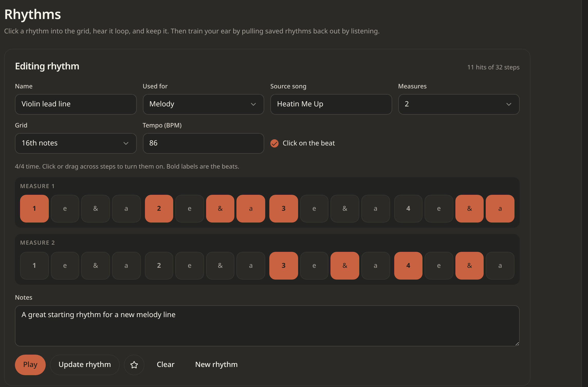Turn off beat 4 in Measure 2
This screenshot has height=387, width=588.
pos(408,266)
